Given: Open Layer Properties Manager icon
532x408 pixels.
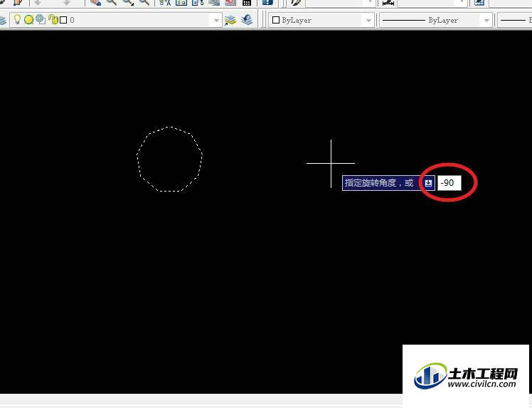Looking at the screenshot, I should point(3,20).
